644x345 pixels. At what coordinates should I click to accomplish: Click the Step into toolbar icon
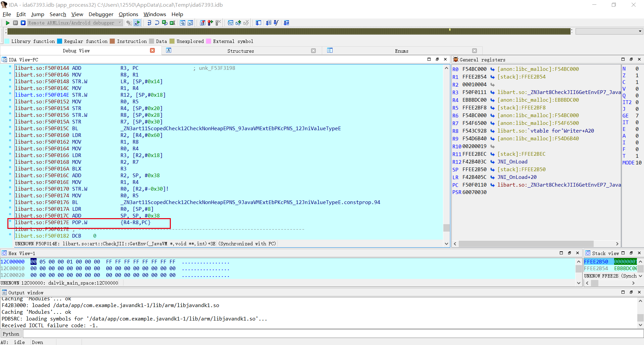(149, 23)
